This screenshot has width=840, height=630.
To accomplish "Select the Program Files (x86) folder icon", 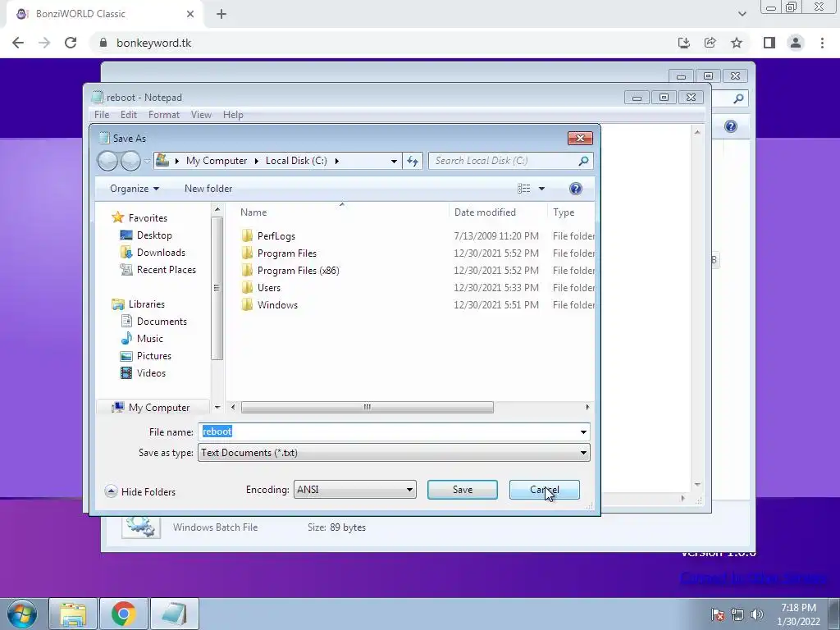I will [247, 271].
